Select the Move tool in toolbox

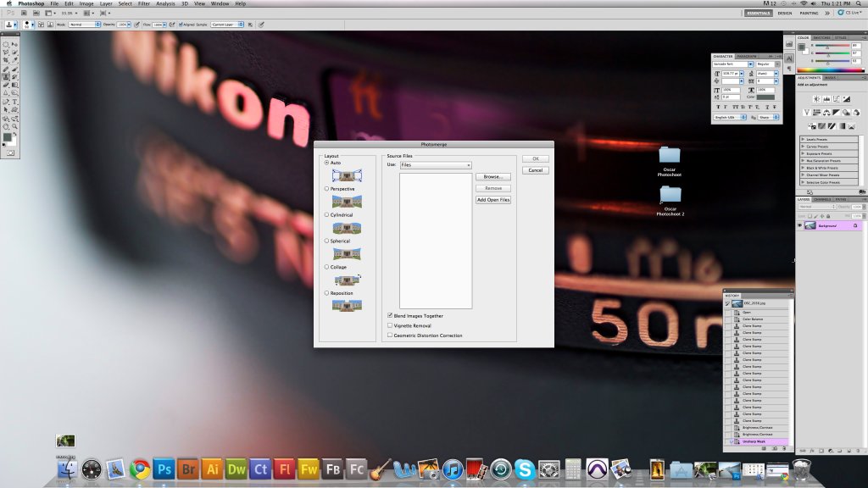point(15,44)
